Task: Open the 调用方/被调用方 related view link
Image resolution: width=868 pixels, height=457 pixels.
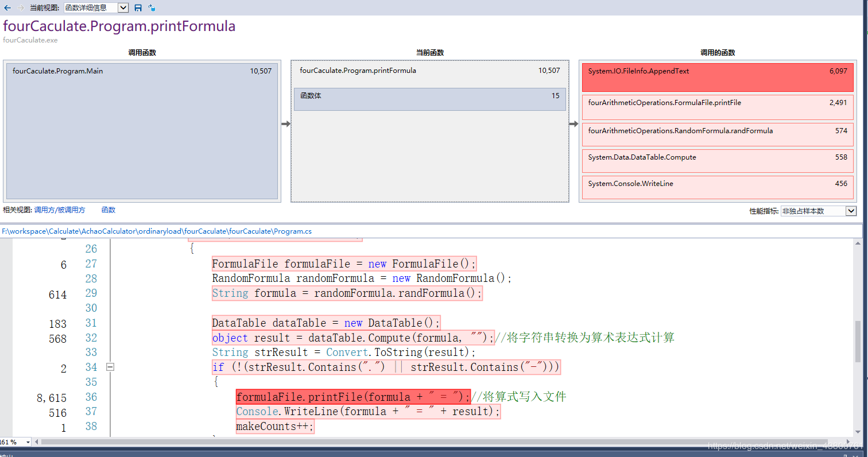Action: [x=60, y=210]
